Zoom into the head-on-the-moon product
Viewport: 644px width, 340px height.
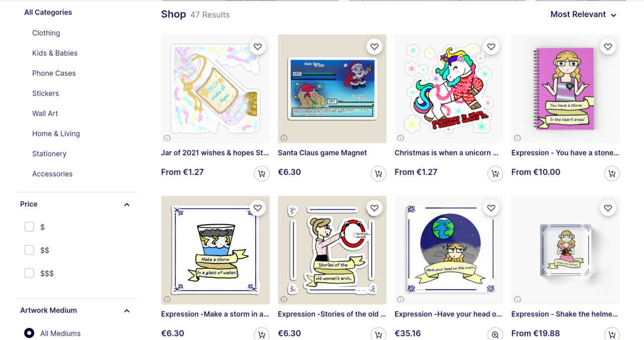click(495, 334)
